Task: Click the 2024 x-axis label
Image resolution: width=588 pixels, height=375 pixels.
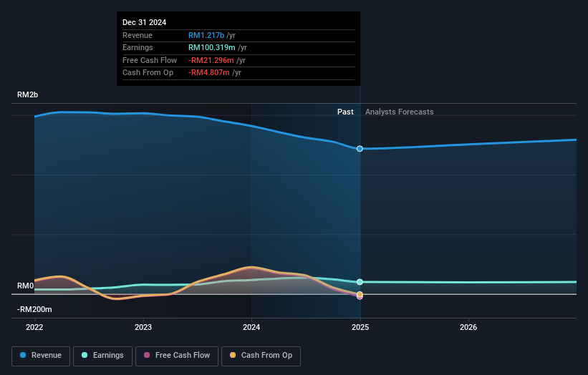Action: click(x=251, y=328)
